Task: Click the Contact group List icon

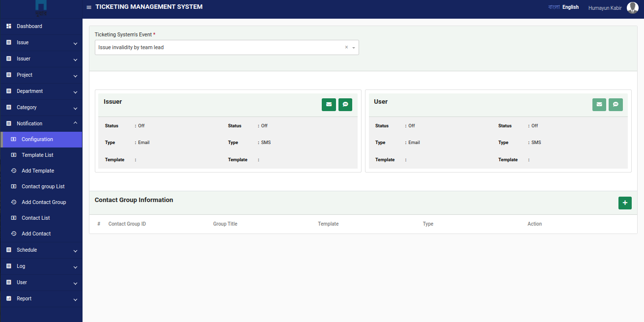Action: pos(14,186)
